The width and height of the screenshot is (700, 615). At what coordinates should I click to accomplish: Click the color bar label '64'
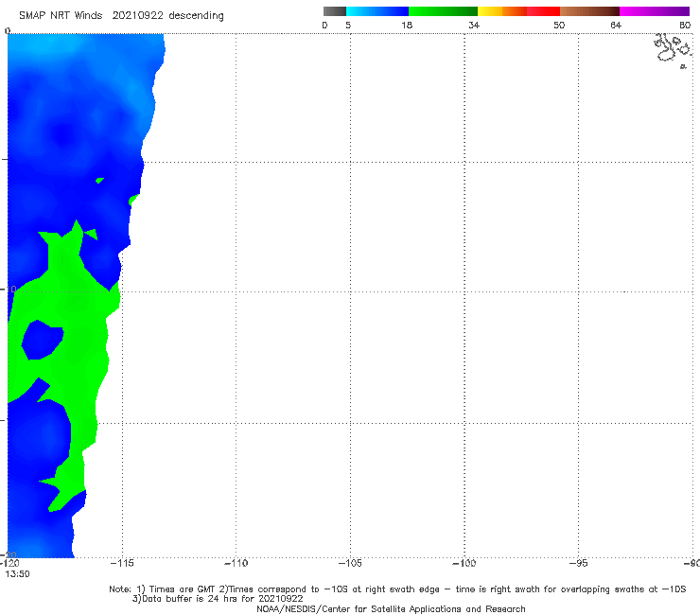click(616, 26)
